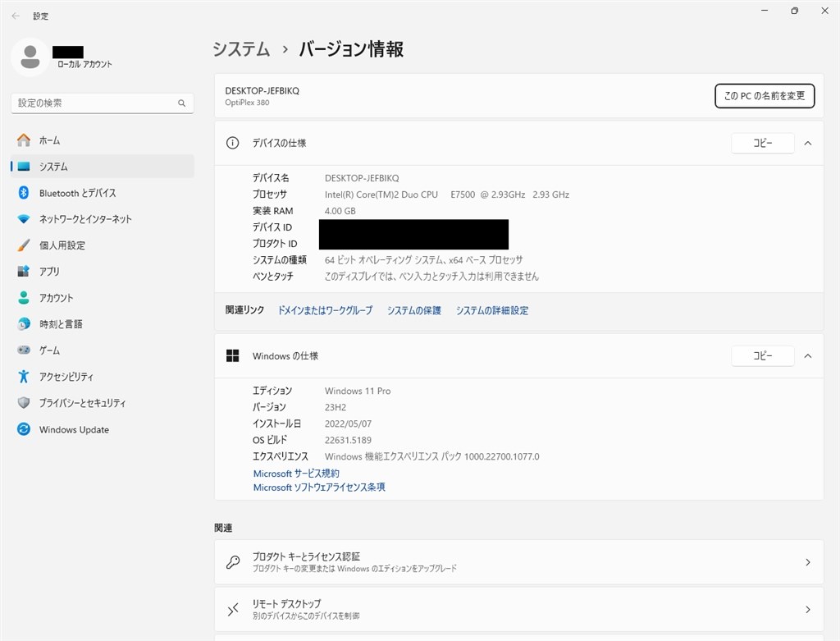Click この PC の名前を変更 button

point(765,96)
